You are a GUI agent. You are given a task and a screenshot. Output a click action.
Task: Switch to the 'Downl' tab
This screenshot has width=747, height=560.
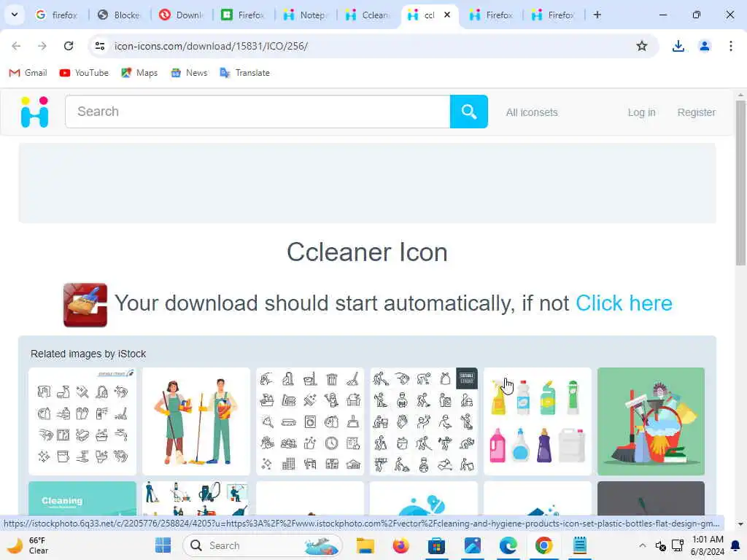pos(182,15)
